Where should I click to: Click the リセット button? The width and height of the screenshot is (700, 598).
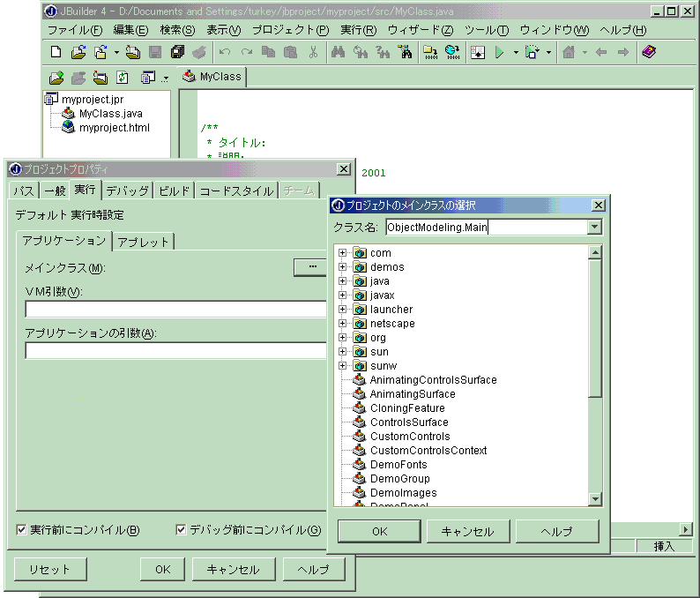click(x=49, y=570)
